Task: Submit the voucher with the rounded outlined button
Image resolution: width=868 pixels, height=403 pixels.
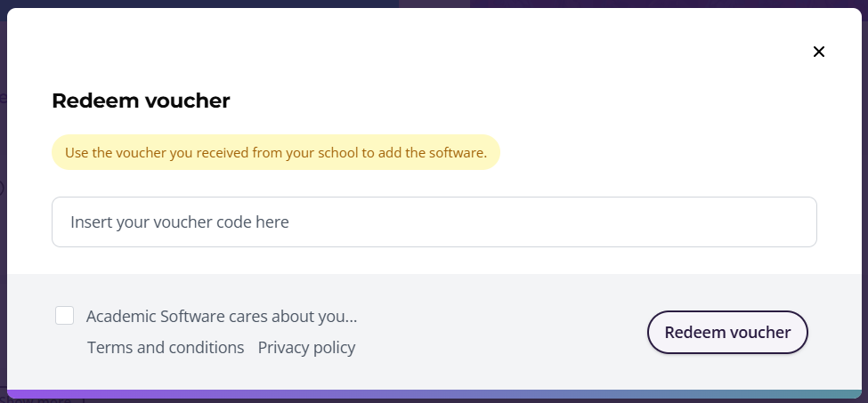Action: pos(726,333)
